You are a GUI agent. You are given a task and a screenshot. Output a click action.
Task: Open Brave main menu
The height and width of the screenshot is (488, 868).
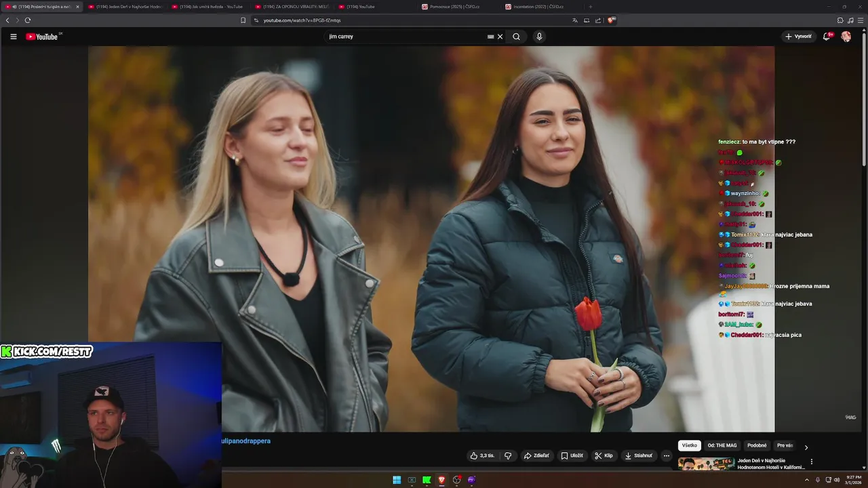click(861, 20)
